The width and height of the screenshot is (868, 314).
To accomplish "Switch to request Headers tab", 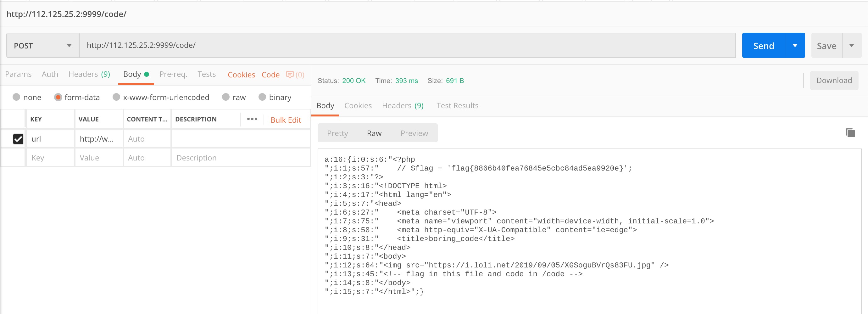I will [89, 74].
